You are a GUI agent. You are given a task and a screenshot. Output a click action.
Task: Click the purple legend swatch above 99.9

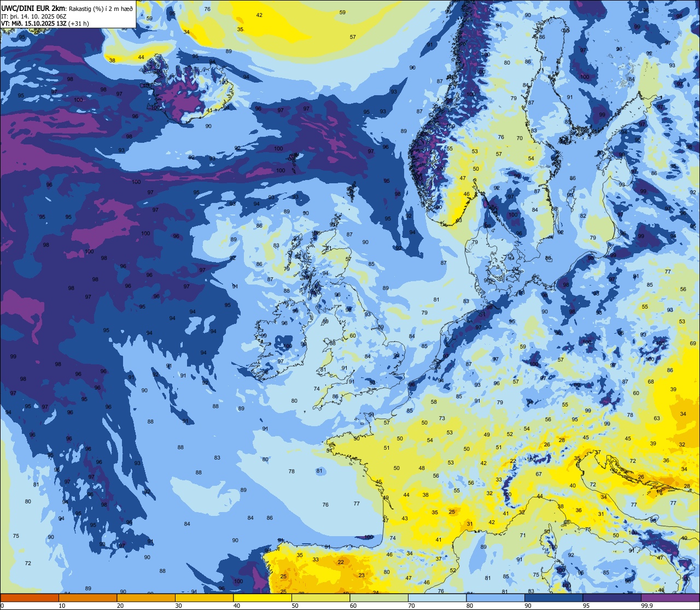pos(670,597)
